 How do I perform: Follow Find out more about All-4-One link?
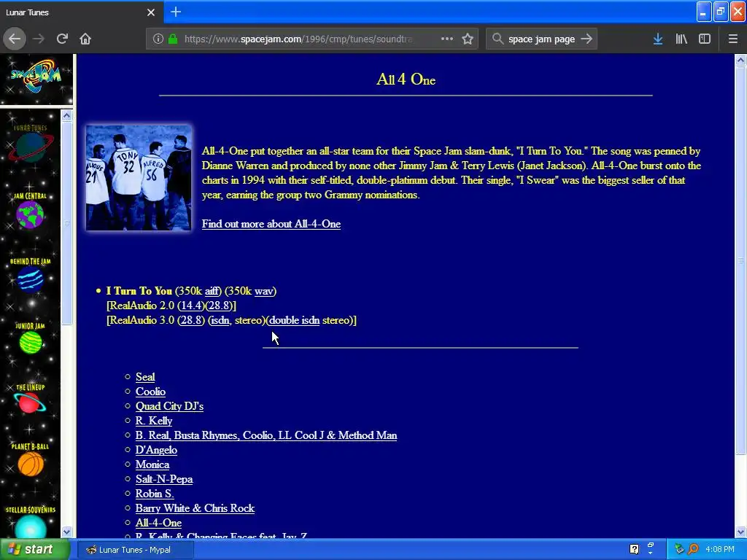[271, 224]
